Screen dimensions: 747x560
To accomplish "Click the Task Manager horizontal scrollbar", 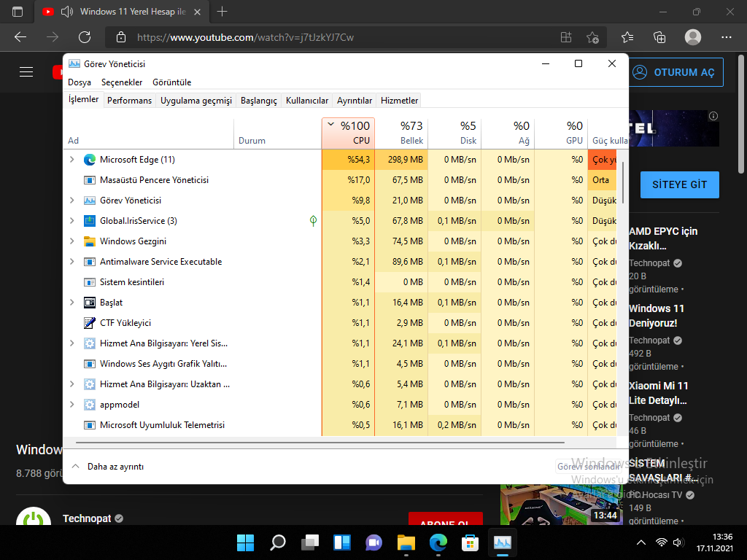I will point(320,443).
